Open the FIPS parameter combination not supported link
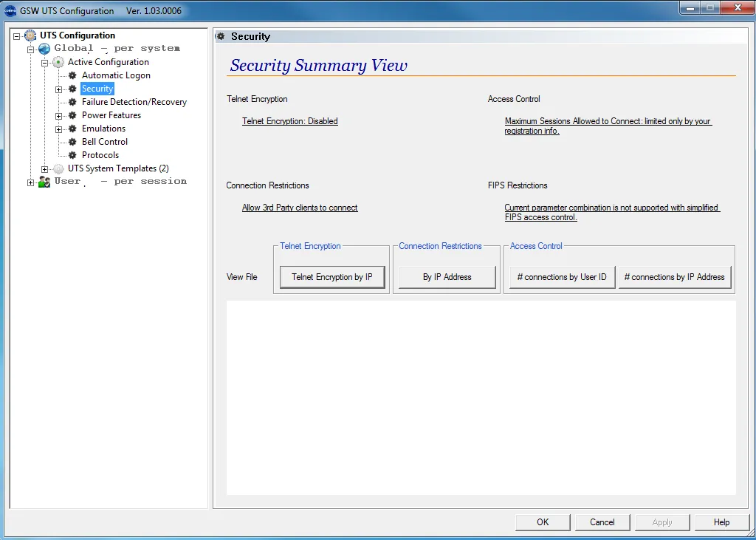 (612, 212)
